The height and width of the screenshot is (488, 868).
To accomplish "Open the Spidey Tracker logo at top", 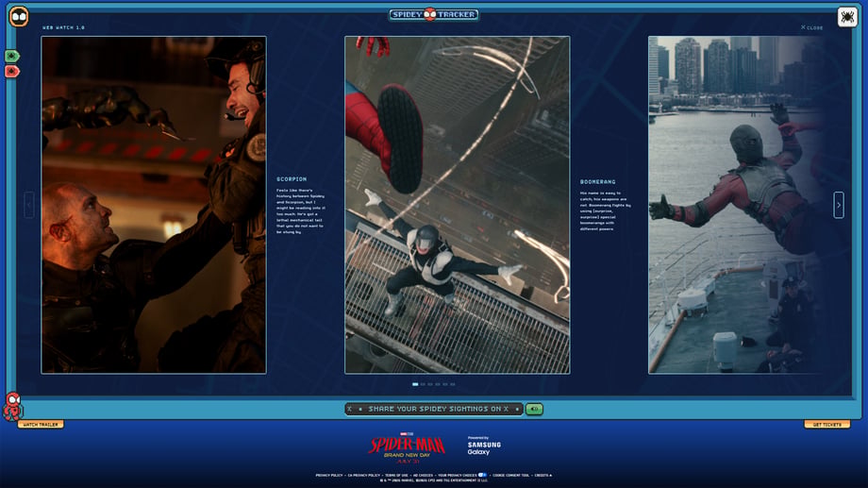I will tap(433, 14).
